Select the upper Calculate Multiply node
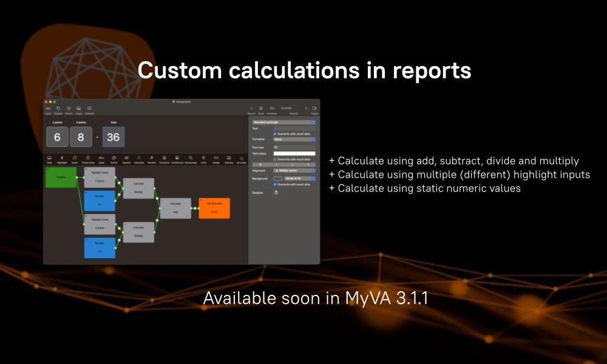 pos(138,188)
